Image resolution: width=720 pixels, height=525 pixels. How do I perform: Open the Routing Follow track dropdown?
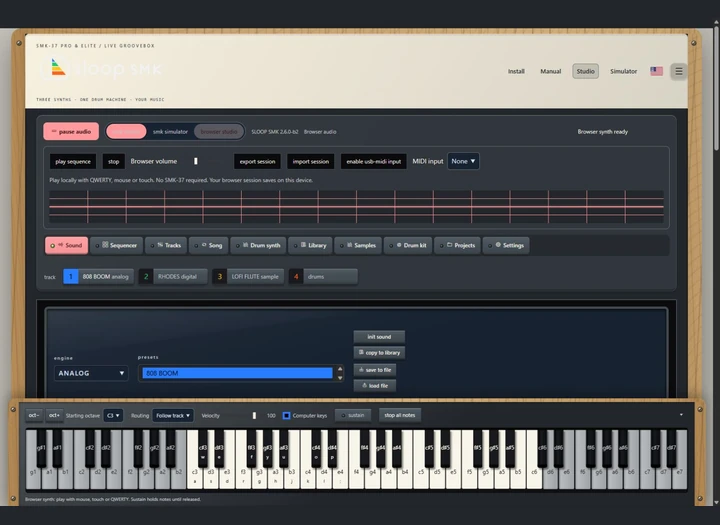pyautogui.click(x=173, y=415)
